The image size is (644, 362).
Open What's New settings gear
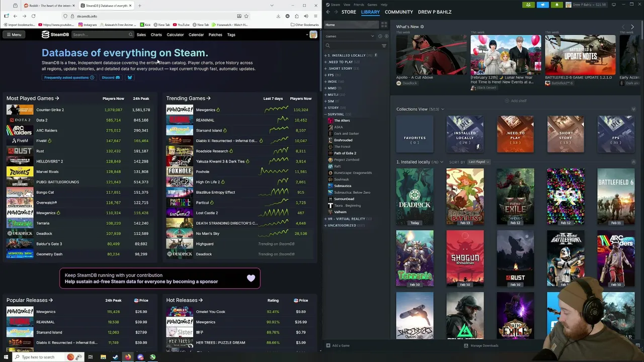422,27
